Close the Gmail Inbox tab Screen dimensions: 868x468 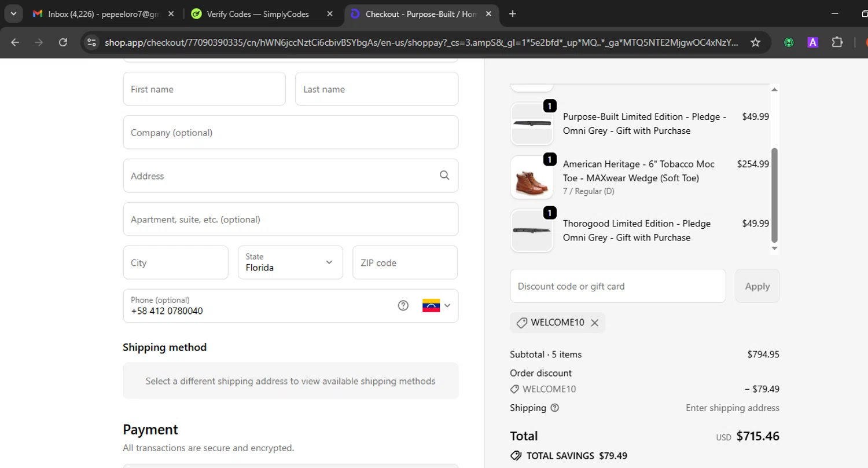click(171, 14)
